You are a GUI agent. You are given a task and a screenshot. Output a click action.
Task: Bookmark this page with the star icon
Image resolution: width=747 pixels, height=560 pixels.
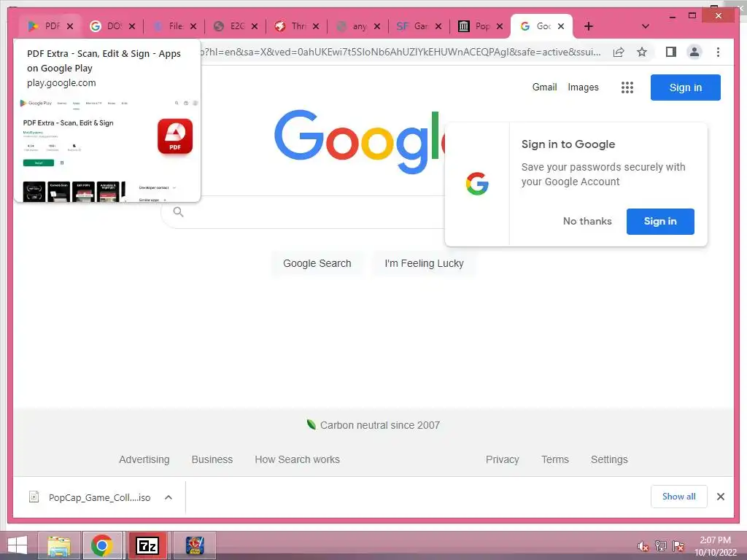point(642,52)
